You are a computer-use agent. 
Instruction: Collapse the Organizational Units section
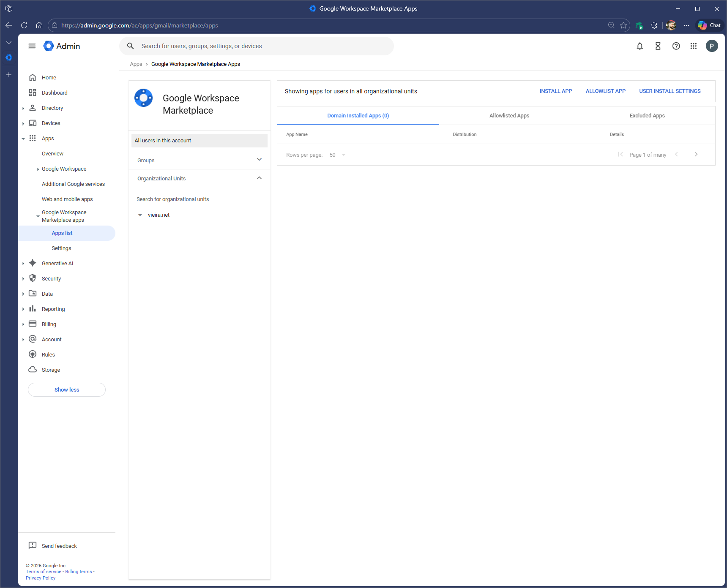[x=259, y=178]
